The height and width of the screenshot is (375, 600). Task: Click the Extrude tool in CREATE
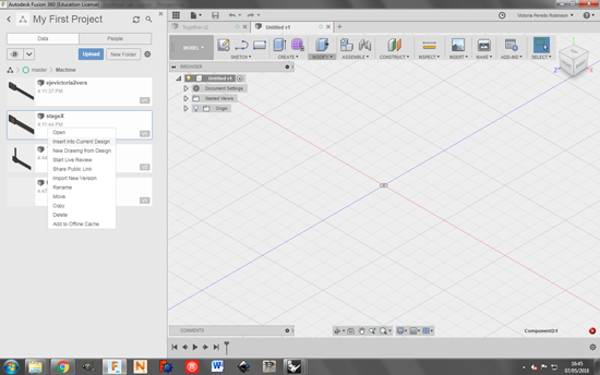[280, 45]
